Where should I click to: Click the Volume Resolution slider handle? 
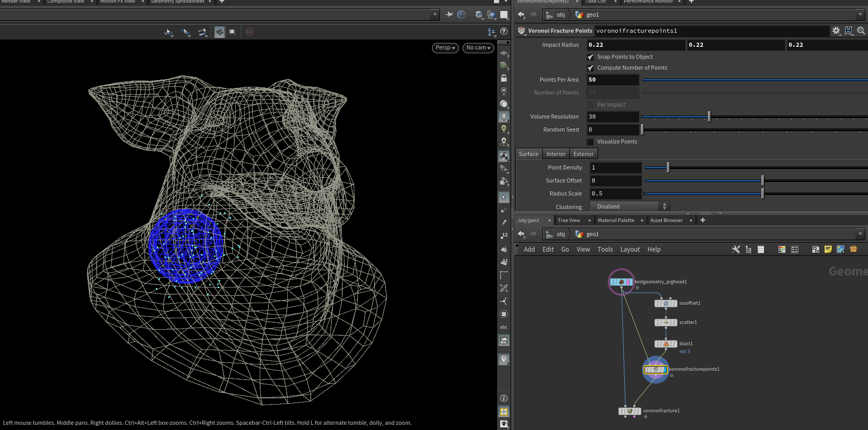(x=709, y=117)
